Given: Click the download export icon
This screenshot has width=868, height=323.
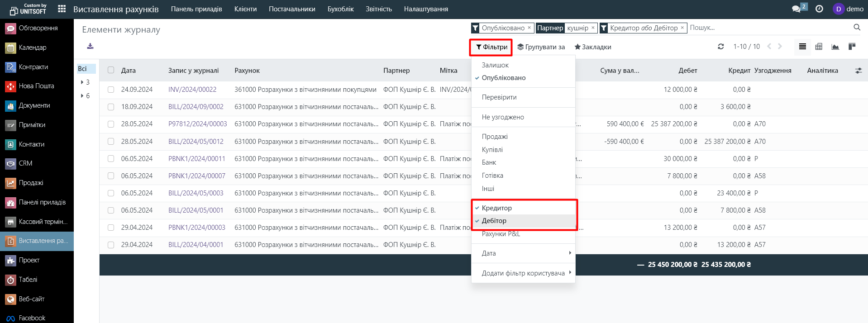Looking at the screenshot, I should pos(91,46).
